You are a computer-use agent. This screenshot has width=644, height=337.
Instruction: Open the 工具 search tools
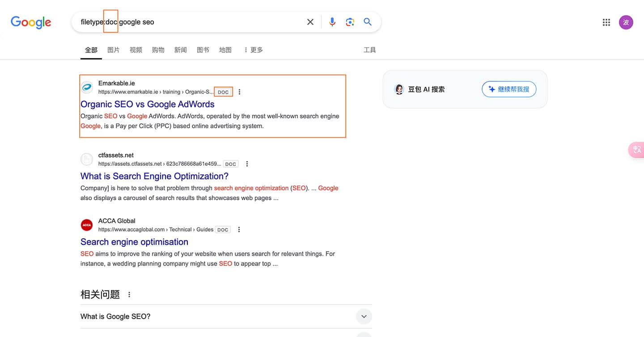pyautogui.click(x=370, y=50)
